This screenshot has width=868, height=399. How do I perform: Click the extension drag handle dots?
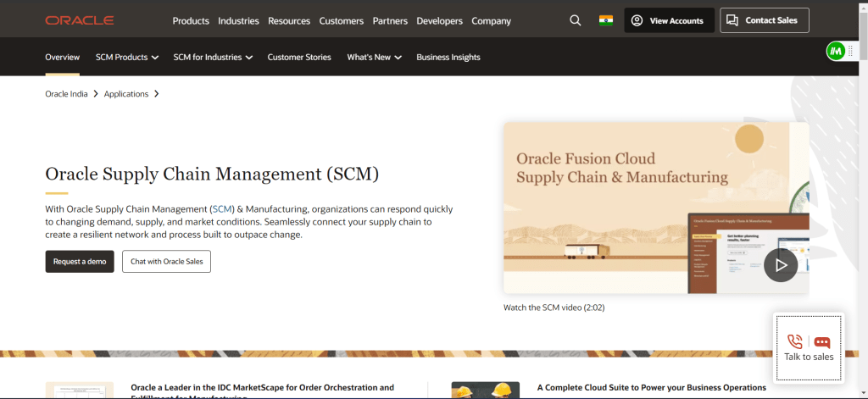tap(851, 51)
